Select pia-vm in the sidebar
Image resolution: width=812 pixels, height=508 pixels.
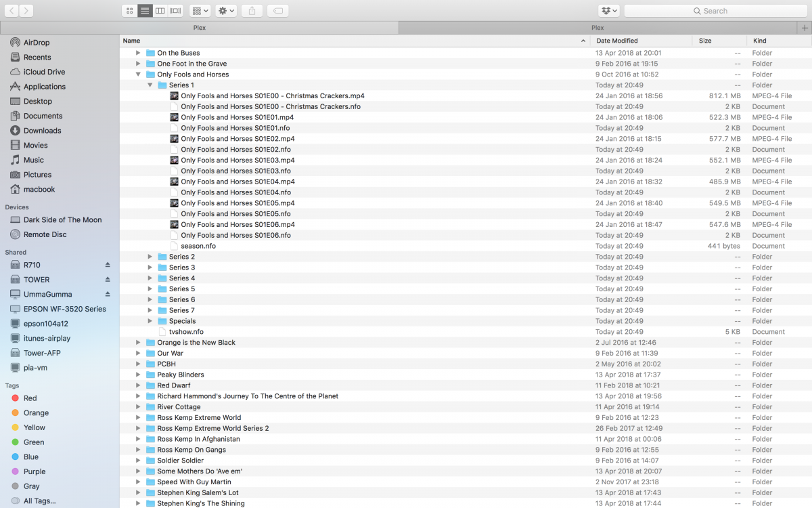(35, 368)
